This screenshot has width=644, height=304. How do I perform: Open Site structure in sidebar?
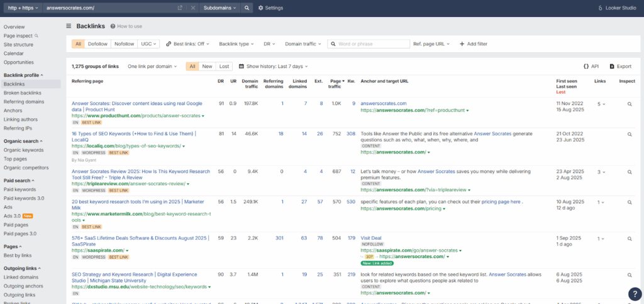coord(18,44)
